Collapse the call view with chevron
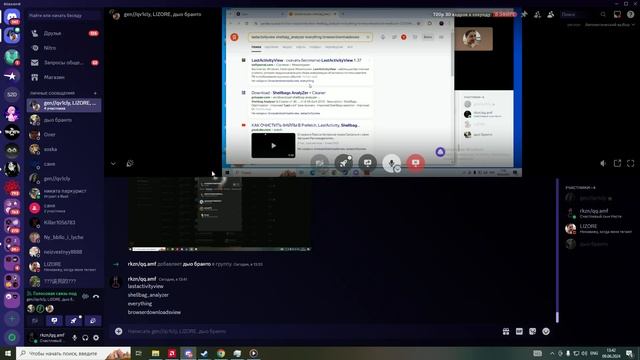The height and width of the screenshot is (360, 640). tap(113, 164)
